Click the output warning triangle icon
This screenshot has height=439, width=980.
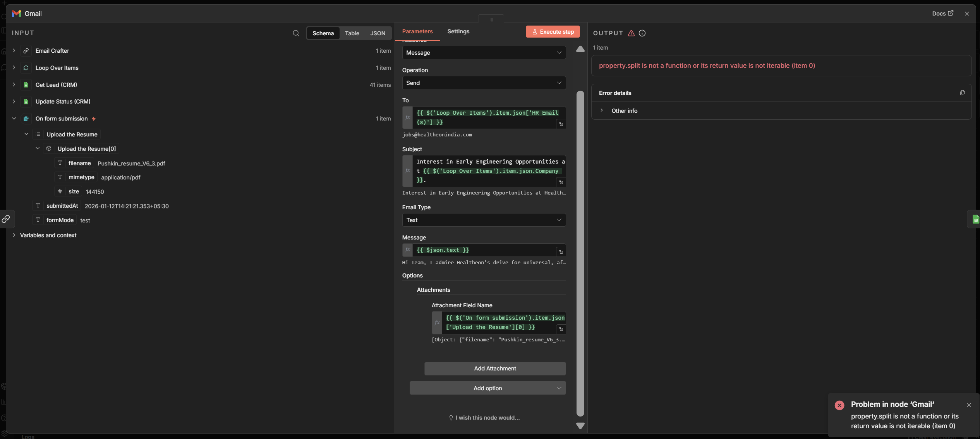click(631, 33)
